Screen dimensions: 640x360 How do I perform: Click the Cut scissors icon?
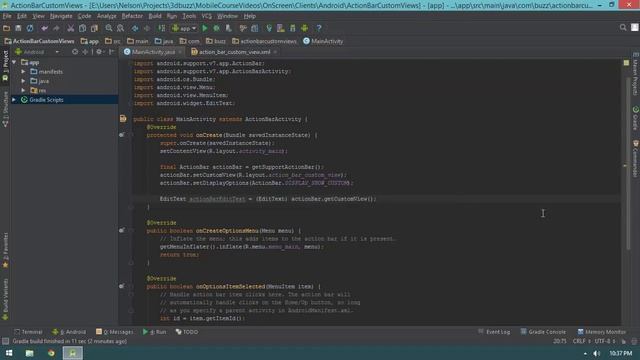(x=71, y=28)
